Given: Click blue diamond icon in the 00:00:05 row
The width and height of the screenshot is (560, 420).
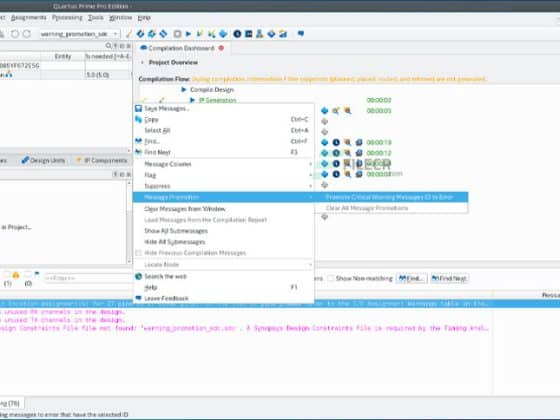Looking at the screenshot, I should coord(324,111).
